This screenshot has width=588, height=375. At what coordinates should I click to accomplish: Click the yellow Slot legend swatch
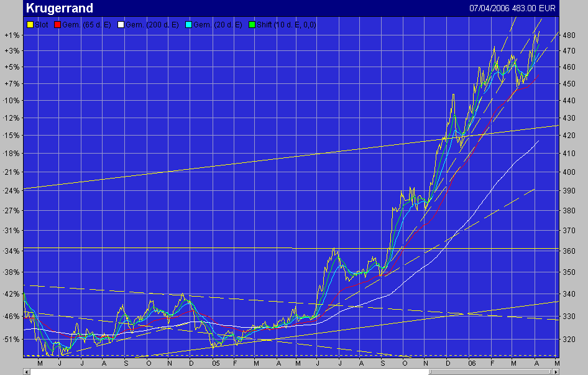coord(30,25)
